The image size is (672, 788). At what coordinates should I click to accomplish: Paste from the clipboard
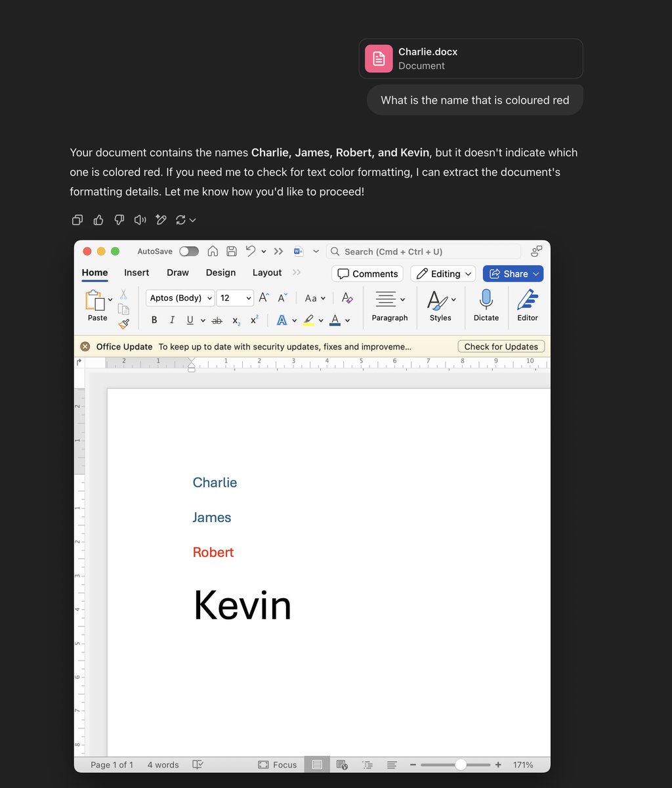(x=96, y=306)
